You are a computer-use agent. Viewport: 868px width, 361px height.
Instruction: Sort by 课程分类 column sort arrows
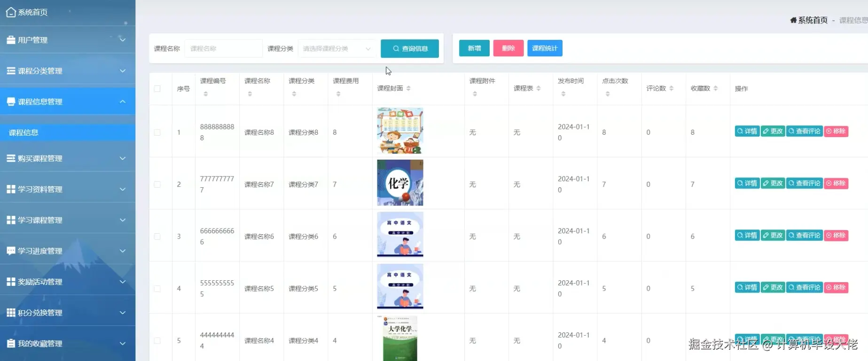click(294, 94)
